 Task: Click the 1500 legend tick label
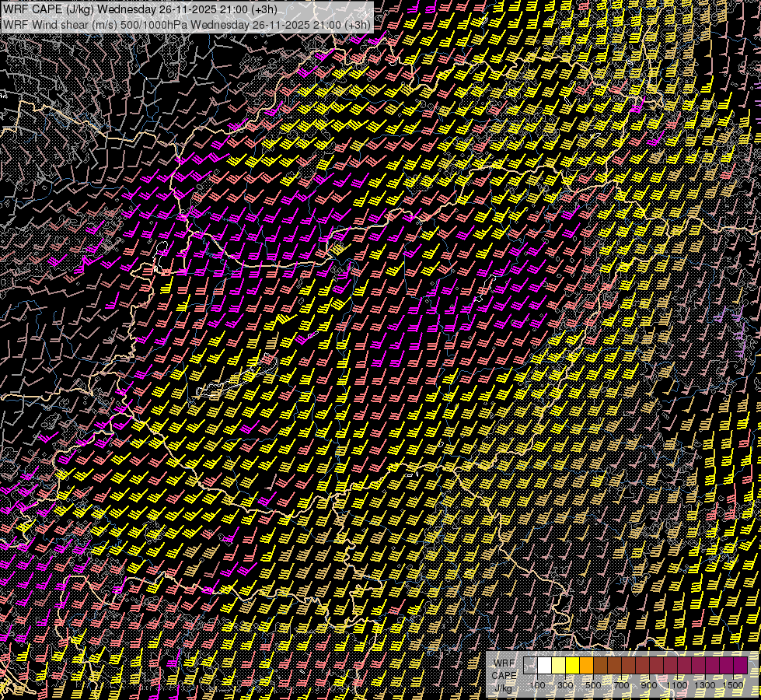pyautogui.click(x=733, y=685)
